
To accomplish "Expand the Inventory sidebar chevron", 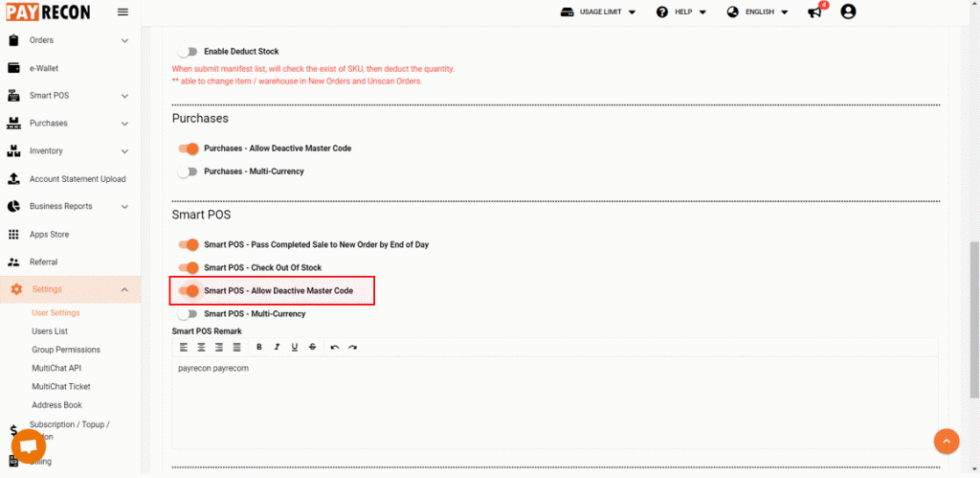I will [124, 151].
